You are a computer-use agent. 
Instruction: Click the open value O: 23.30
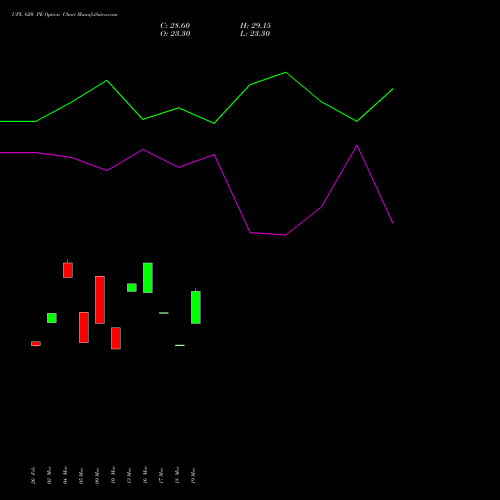[175, 34]
